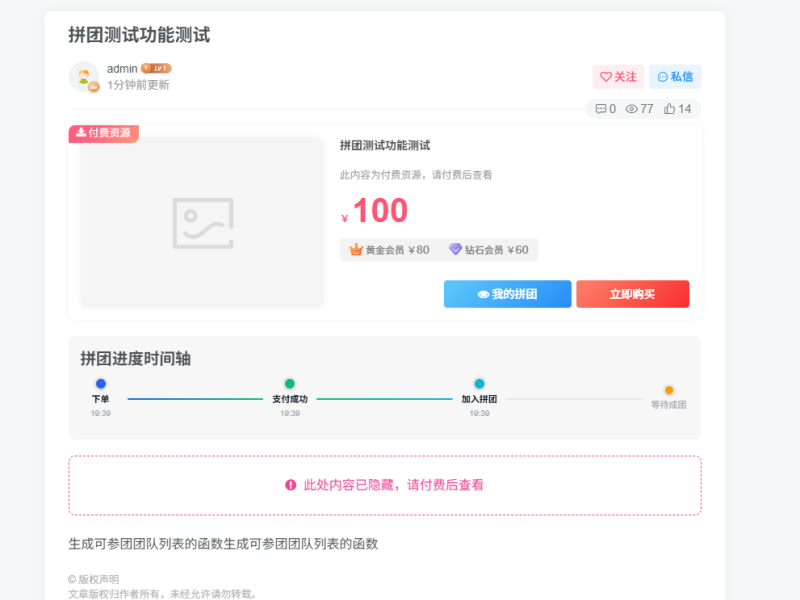The height and width of the screenshot is (600, 800).
Task: Open 我的拼团 with the blue button
Action: pyautogui.click(x=507, y=293)
